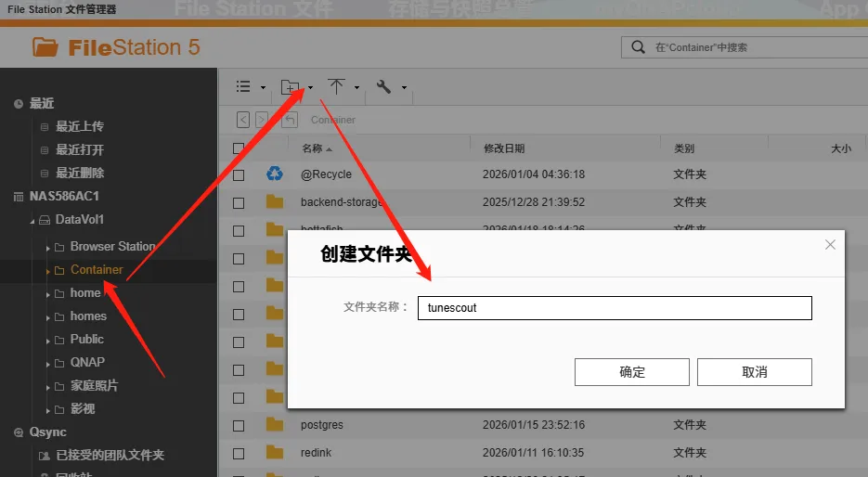Open the list view mode icon

(243, 86)
